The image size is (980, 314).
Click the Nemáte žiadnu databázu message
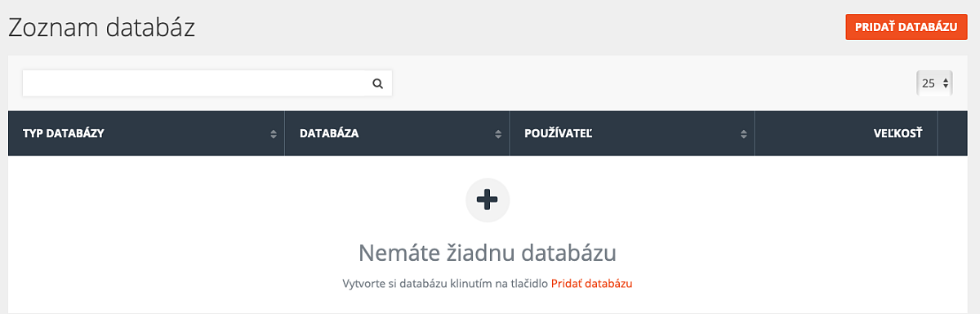click(x=488, y=250)
